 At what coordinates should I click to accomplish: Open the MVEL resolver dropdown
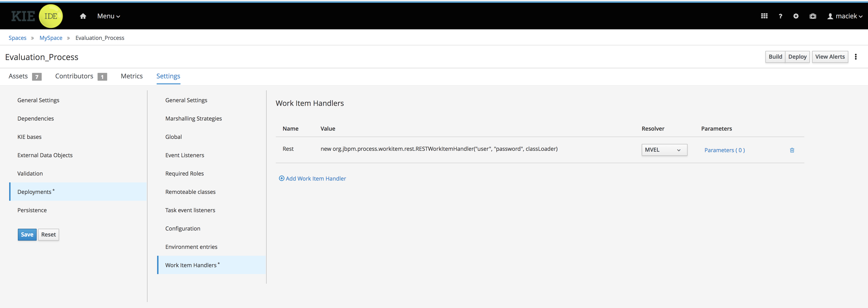pyautogui.click(x=664, y=150)
